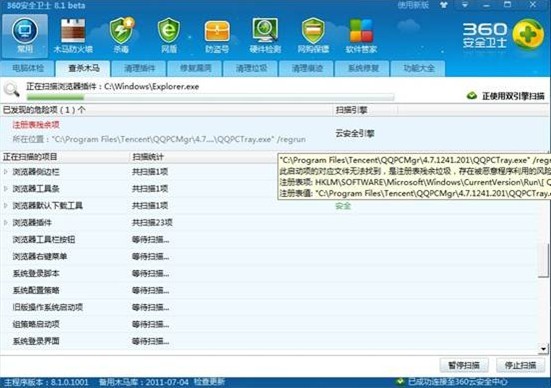This screenshot has width=551, height=388.
Task: Expand the 浏览器侧边栏 row
Action: 6,172
